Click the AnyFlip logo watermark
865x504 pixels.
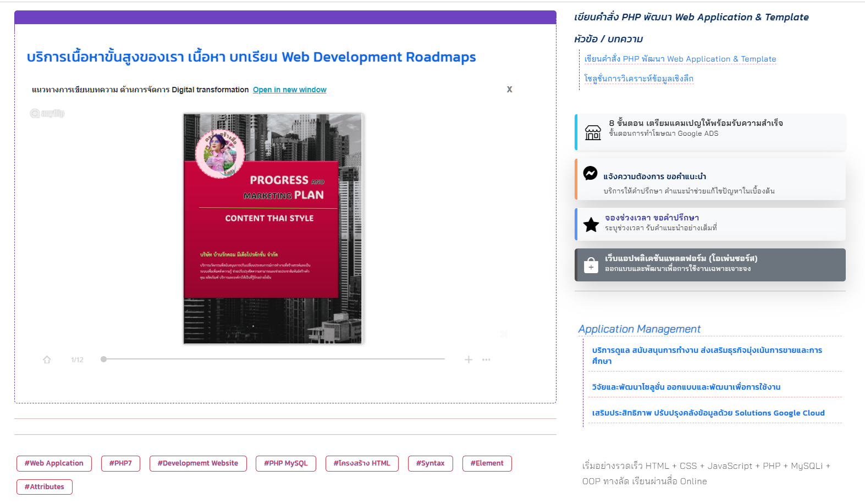click(x=47, y=114)
